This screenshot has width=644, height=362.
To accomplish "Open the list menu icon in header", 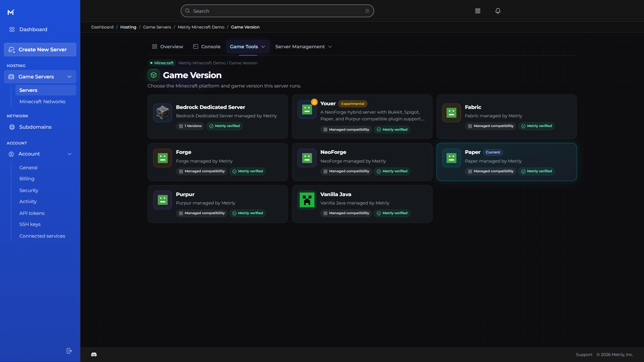I will (x=478, y=11).
